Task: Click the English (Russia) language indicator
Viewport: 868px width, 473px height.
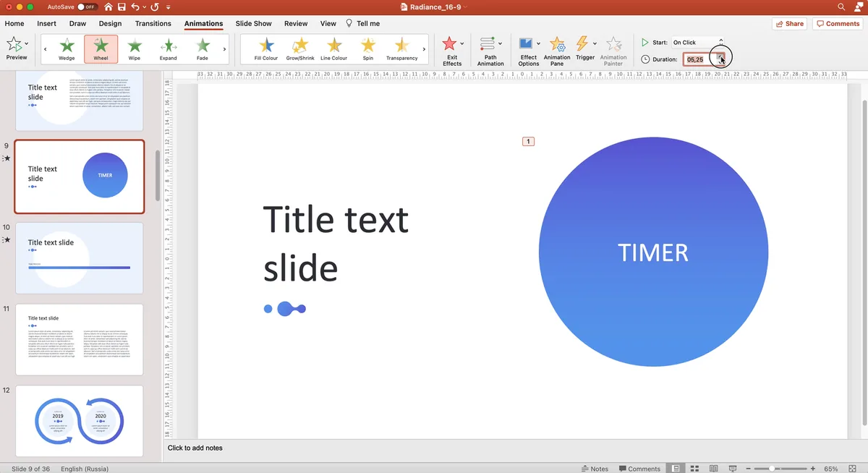Action: [x=86, y=469]
